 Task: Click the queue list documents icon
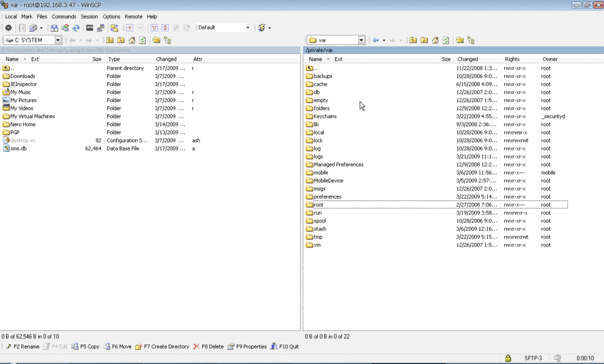point(33,28)
